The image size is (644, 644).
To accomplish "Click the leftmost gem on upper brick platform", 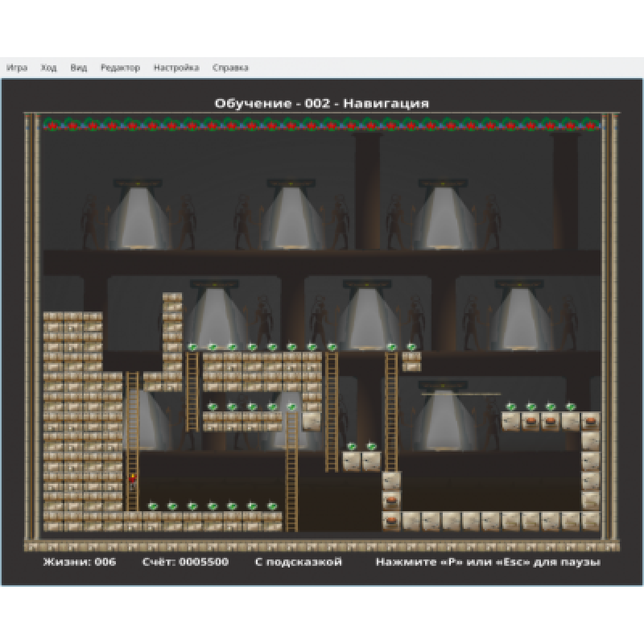I will pos(192,347).
